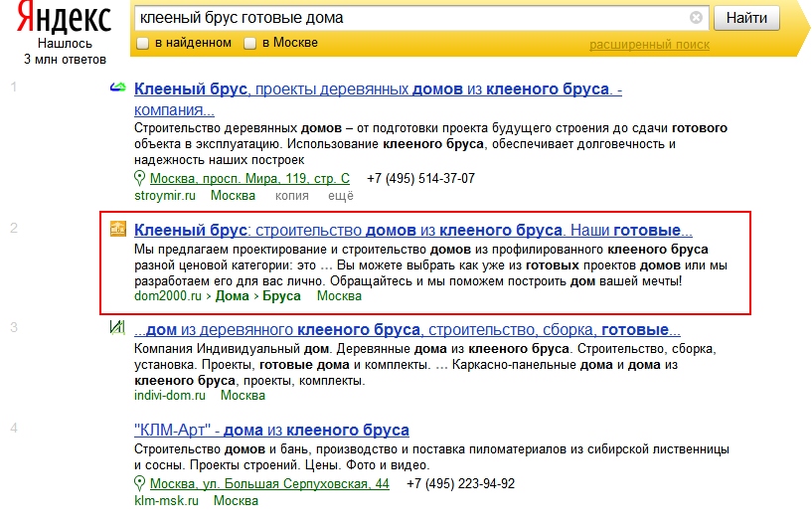The height and width of the screenshot is (527, 812).
Task: Visit the klm-msk.ru domain link
Action: [166, 500]
